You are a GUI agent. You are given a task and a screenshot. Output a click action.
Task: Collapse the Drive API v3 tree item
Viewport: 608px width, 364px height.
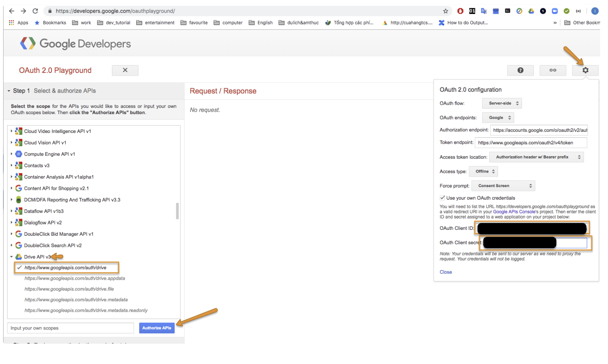click(x=11, y=257)
